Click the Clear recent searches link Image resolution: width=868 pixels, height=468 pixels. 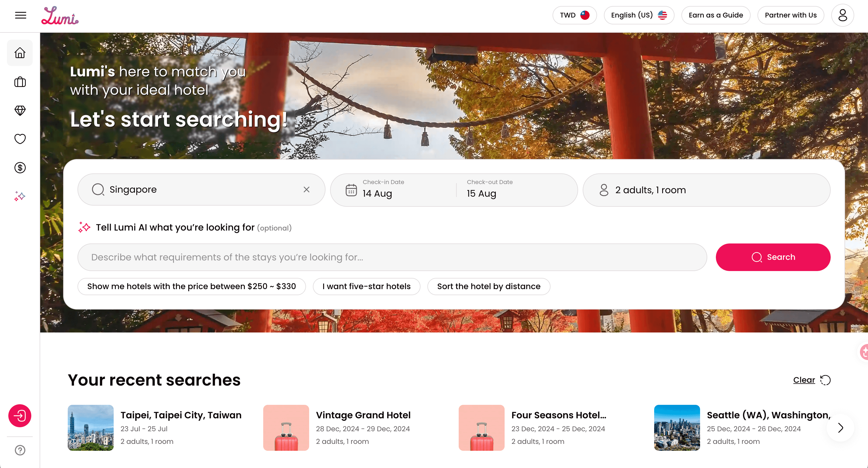804,380
